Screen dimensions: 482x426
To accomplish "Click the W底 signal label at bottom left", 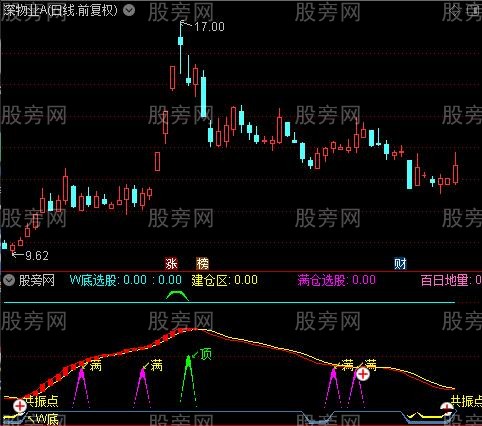I will coord(47,419).
